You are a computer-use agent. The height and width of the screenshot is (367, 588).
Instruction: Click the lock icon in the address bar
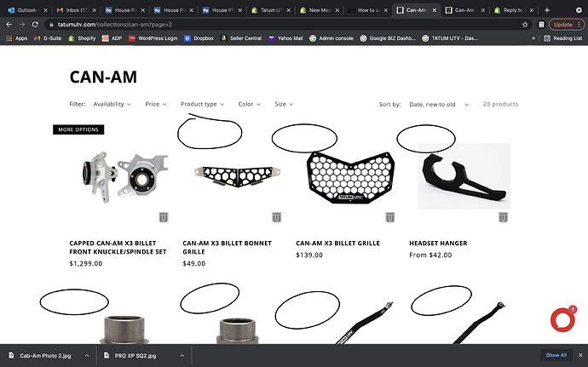[51, 25]
